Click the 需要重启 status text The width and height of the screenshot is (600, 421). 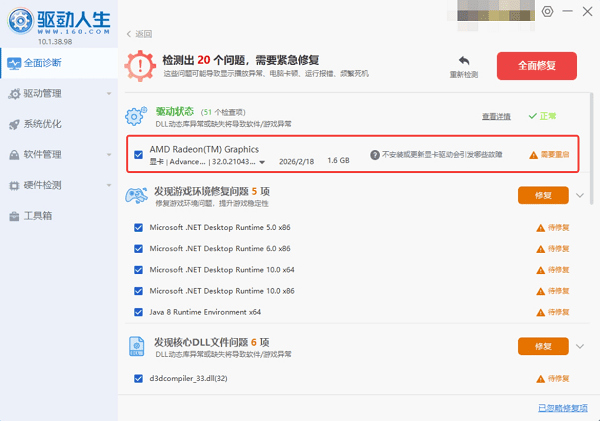click(x=555, y=155)
